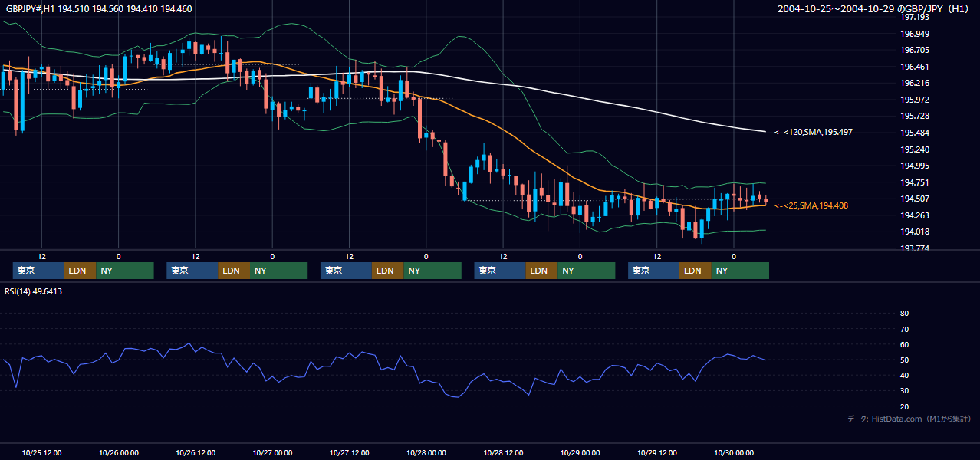Click price axis value 195.240
Screen dimensions: 980x460
pyautogui.click(x=915, y=149)
